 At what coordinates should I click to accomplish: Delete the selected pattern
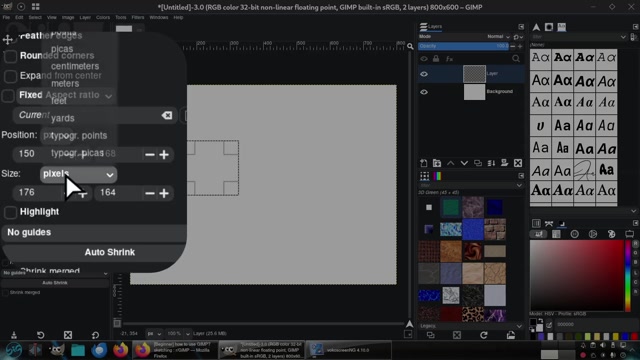tap(457, 335)
